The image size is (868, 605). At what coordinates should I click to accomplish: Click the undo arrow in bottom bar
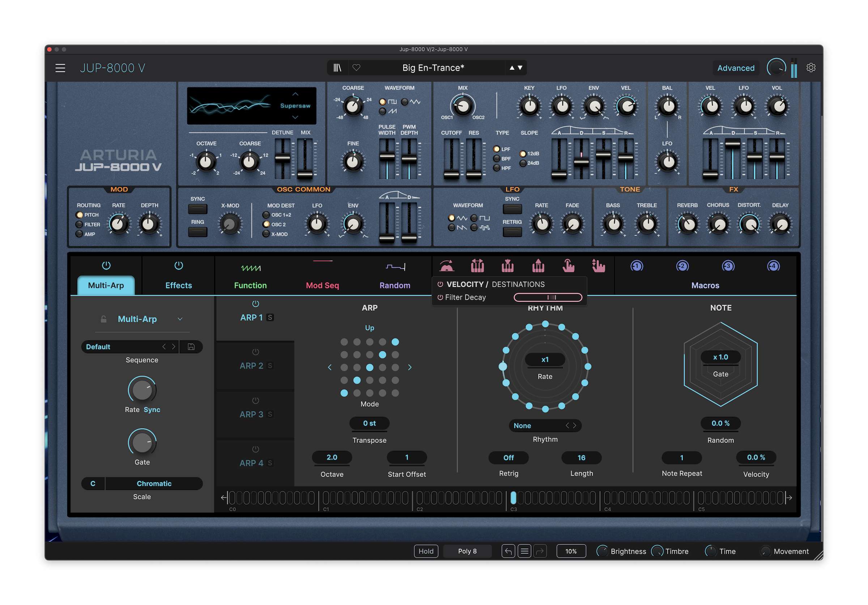(508, 551)
